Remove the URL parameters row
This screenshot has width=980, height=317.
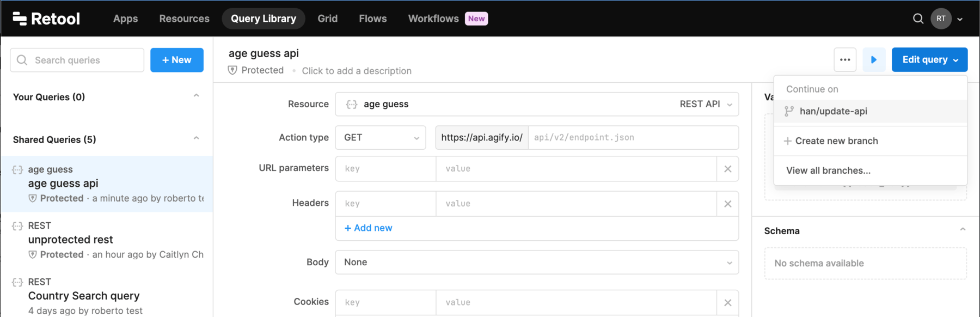coord(728,169)
